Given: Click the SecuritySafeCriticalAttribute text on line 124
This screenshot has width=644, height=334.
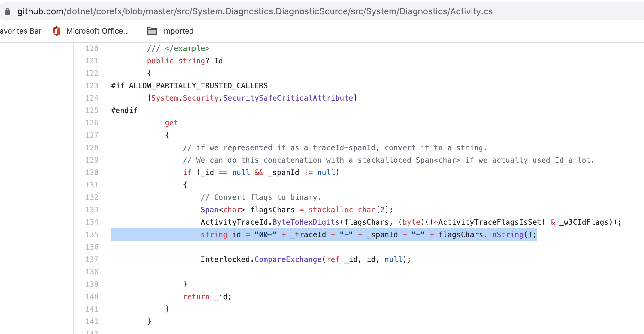Looking at the screenshot, I should click(x=288, y=98).
